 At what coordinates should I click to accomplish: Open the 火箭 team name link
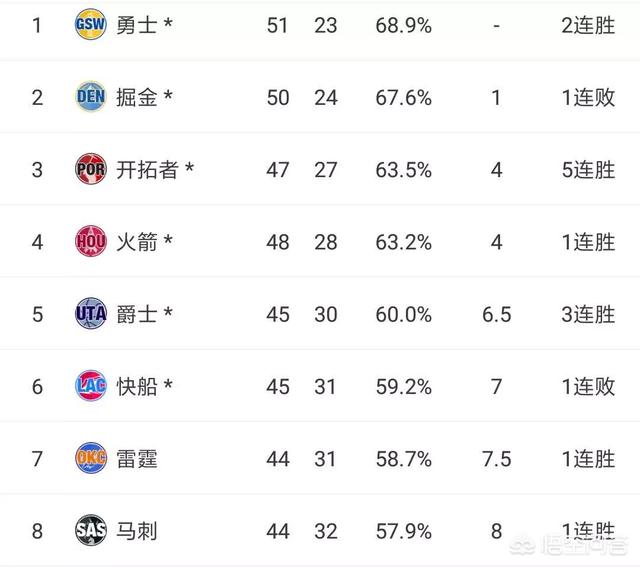point(137,242)
